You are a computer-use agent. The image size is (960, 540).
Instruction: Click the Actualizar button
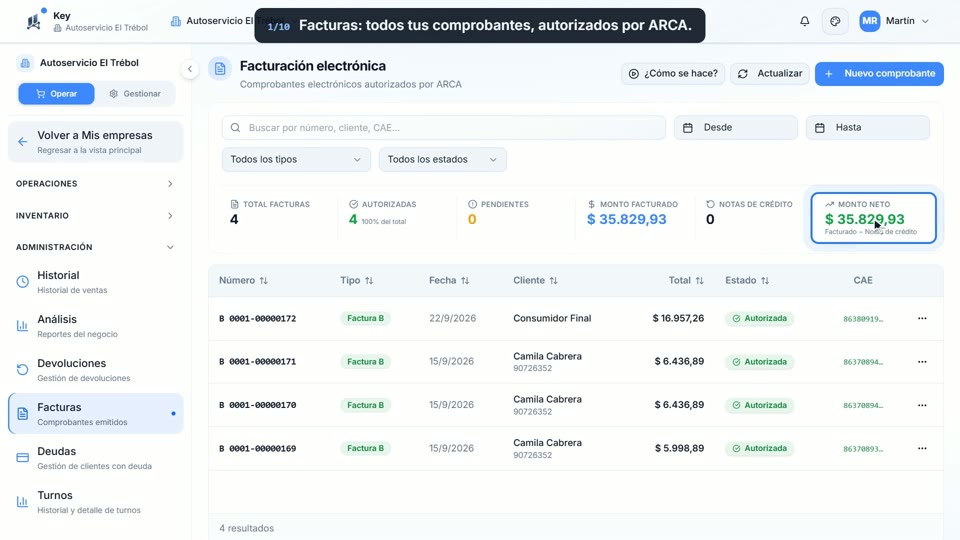pos(770,73)
